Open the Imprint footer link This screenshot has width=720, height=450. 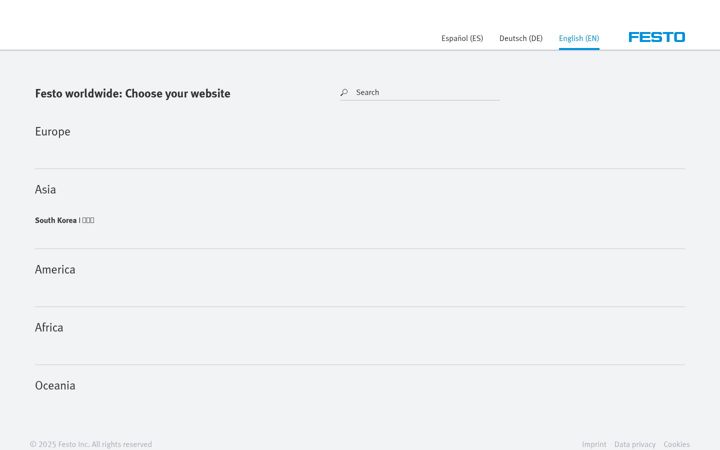coord(594,444)
